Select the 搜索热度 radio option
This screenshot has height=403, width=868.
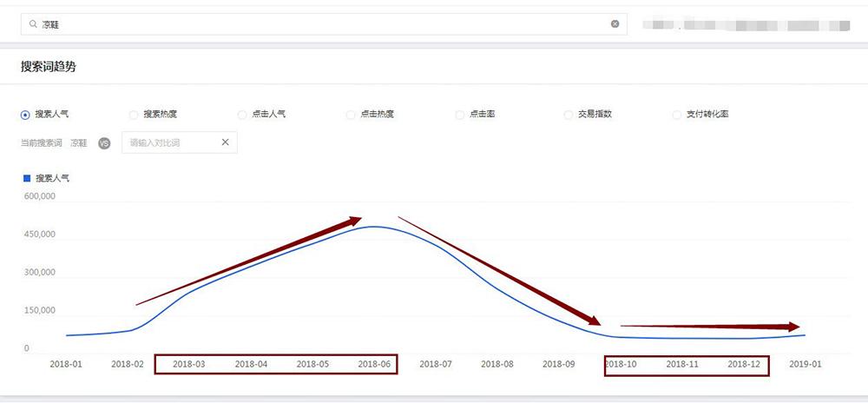click(x=134, y=114)
